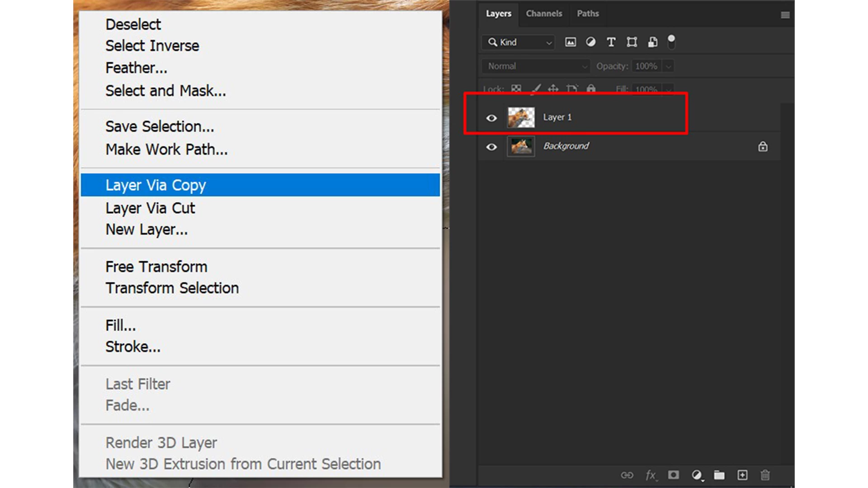
Task: Select Feather... in the context menu
Action: tap(136, 68)
